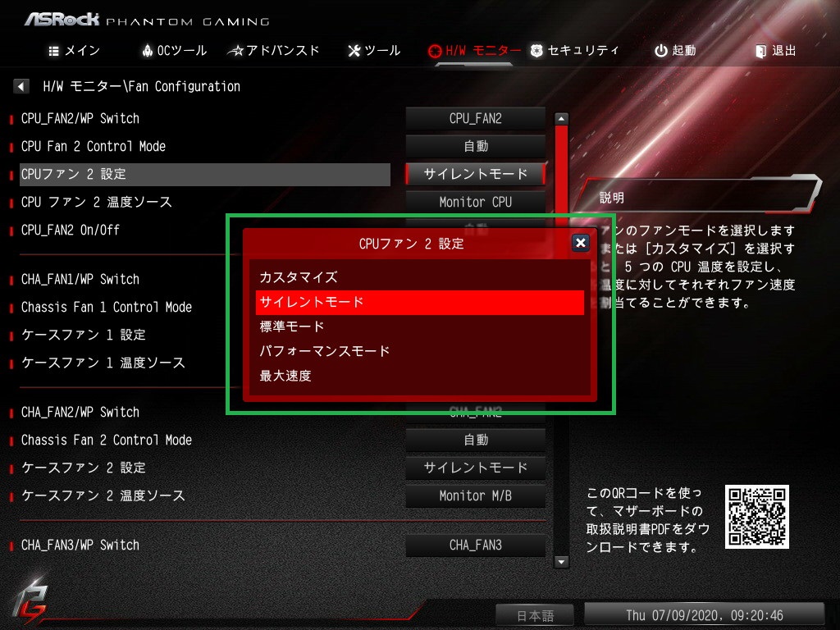Viewport: 840px width, 630px height.
Task: Open the OCツール tab
Action: [175, 50]
